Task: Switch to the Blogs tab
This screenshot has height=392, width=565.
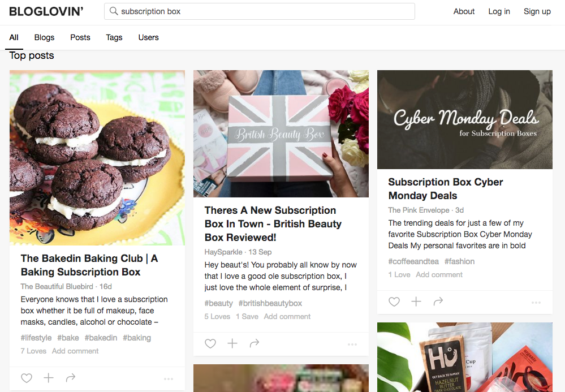Action: 44,37
